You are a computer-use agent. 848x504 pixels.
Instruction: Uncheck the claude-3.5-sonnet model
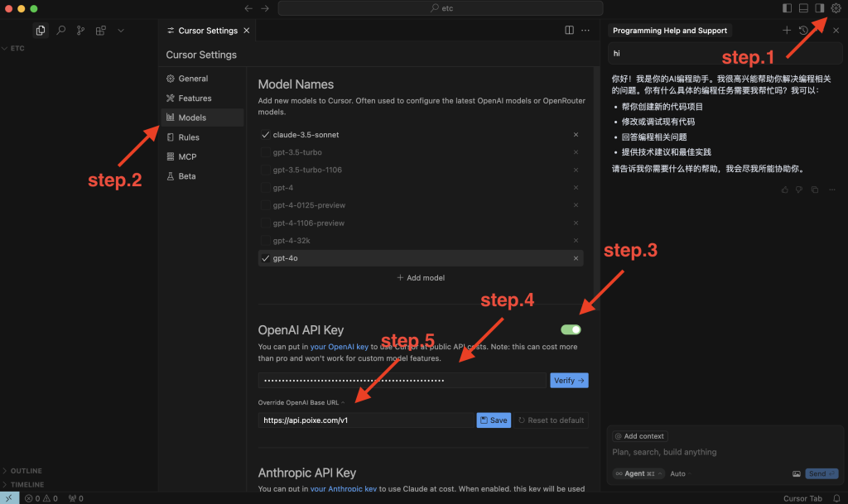266,135
